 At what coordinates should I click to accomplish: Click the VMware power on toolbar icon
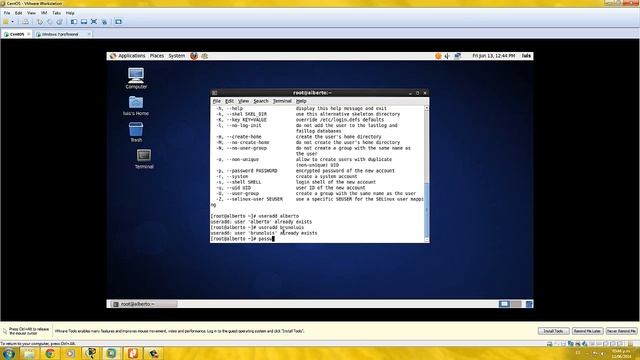[x=6, y=22]
